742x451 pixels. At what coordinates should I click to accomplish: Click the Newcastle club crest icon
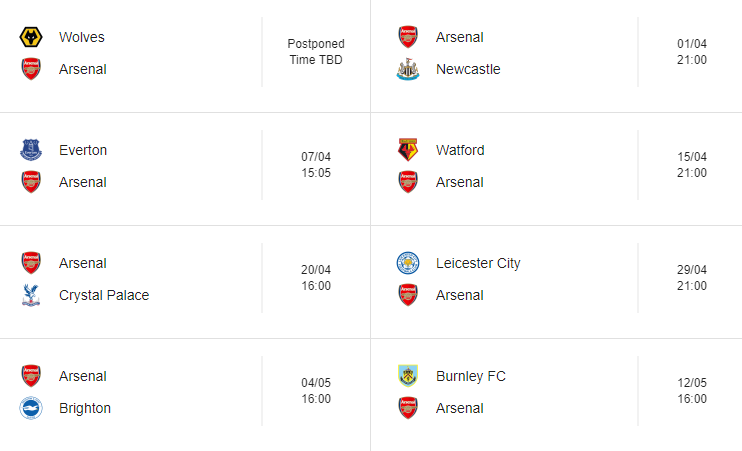coord(408,70)
